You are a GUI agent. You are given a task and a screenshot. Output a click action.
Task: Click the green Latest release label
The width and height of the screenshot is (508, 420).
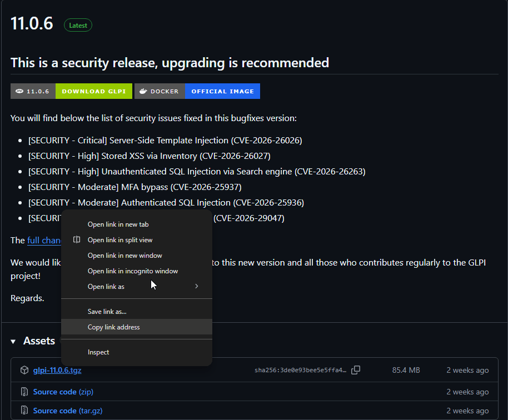coord(78,25)
